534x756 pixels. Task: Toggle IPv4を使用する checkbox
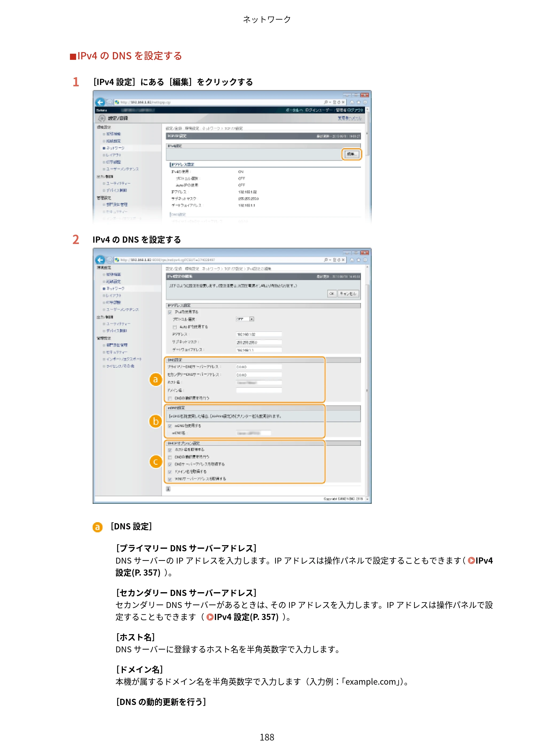(170, 312)
